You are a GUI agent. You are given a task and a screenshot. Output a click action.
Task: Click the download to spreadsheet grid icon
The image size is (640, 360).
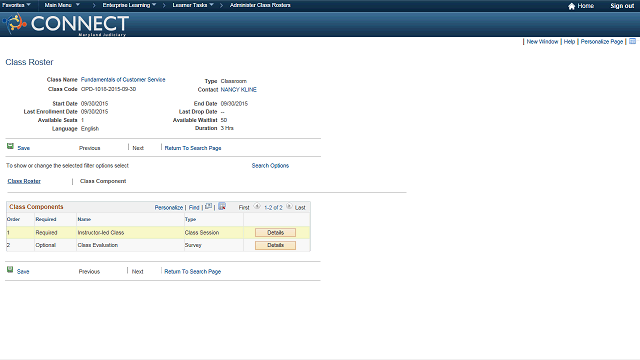point(222,206)
